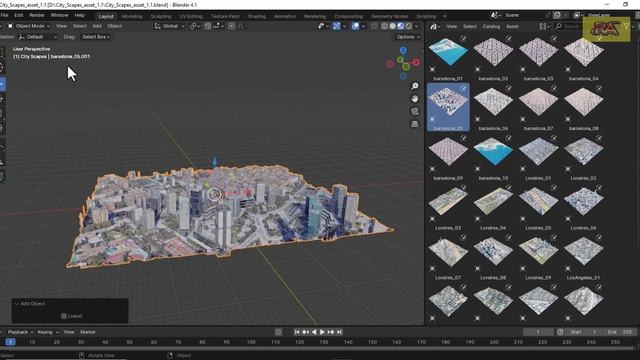This screenshot has height=360, width=640.
Task: Play the animation in reverse
Action: click(314, 332)
